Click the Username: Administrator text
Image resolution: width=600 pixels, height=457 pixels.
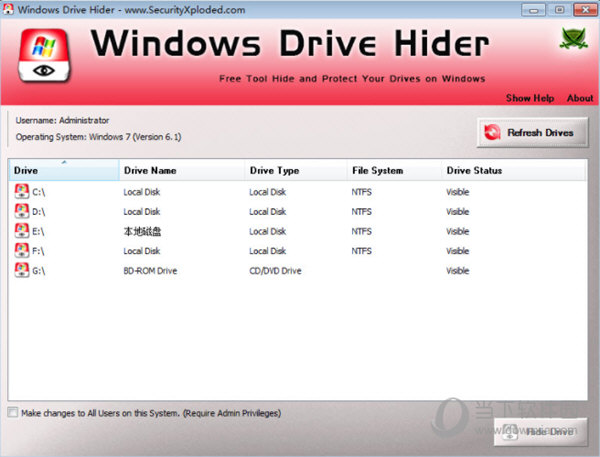click(62, 120)
